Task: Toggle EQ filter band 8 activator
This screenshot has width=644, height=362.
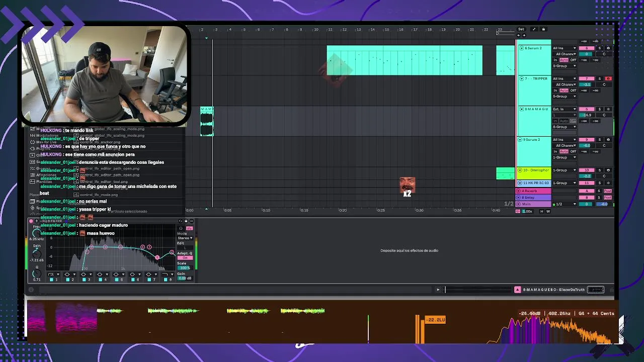Action: tap(166, 280)
